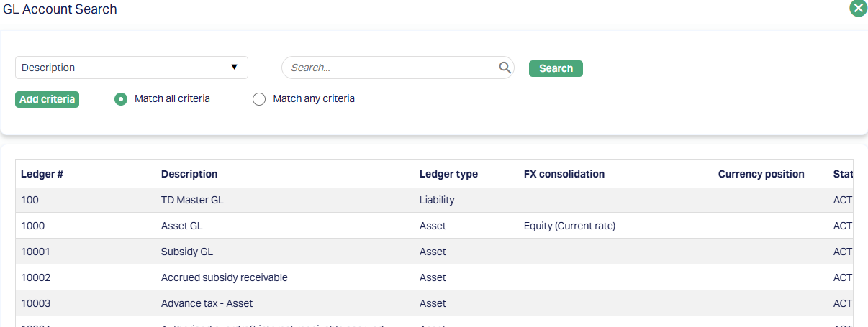Open the Description criteria dropdown
Screen dimensions: 868x327
(x=131, y=68)
